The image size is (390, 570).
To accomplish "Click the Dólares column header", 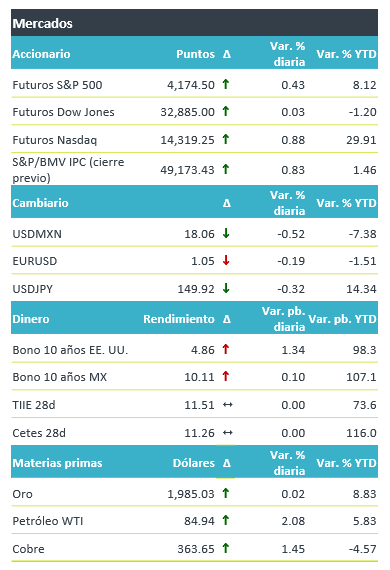I will [x=194, y=463].
